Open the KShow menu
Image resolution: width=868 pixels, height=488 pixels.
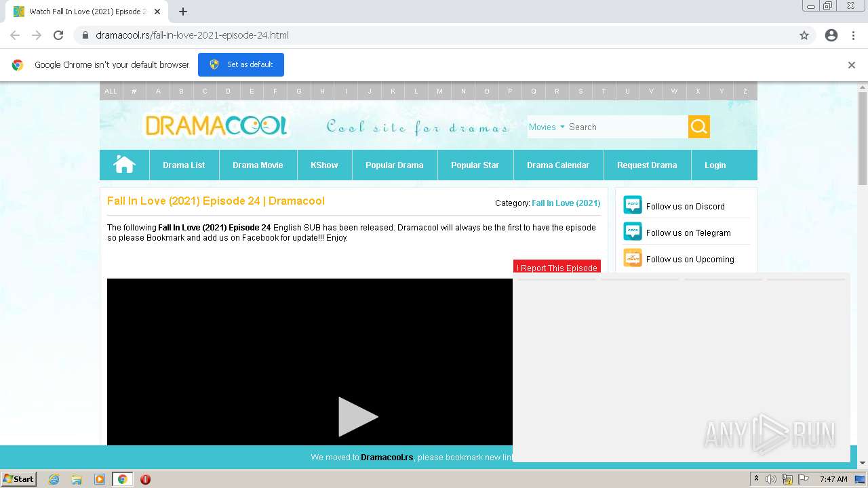[x=324, y=165]
